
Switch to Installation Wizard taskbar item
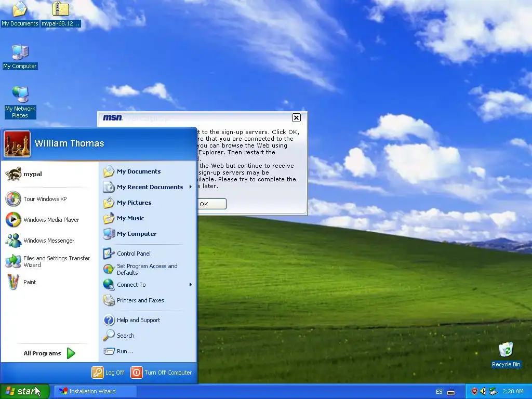(x=96, y=391)
